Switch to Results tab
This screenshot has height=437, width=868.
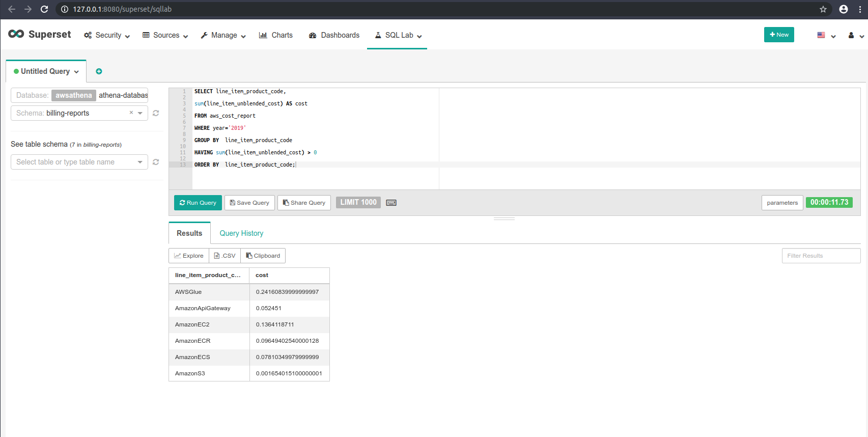pos(189,233)
